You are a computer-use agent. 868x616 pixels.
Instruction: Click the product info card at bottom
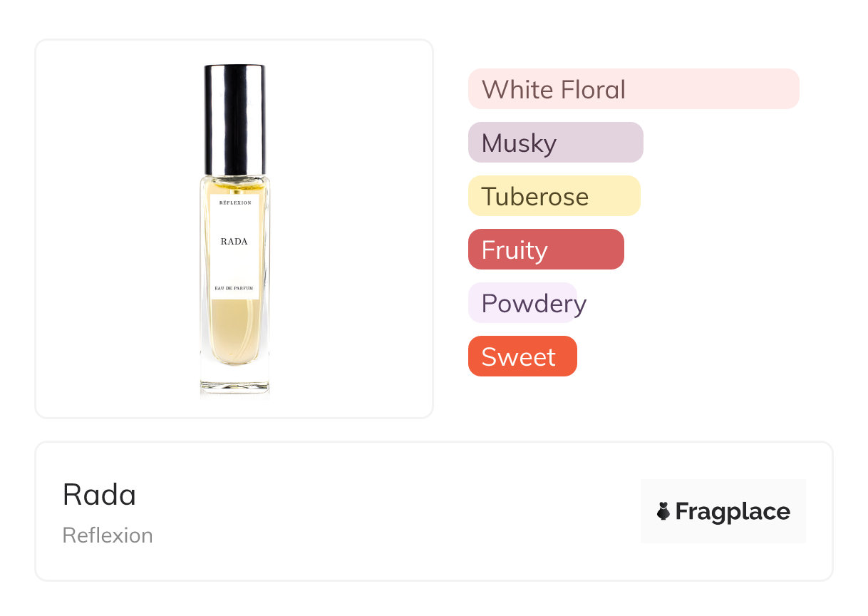434,511
